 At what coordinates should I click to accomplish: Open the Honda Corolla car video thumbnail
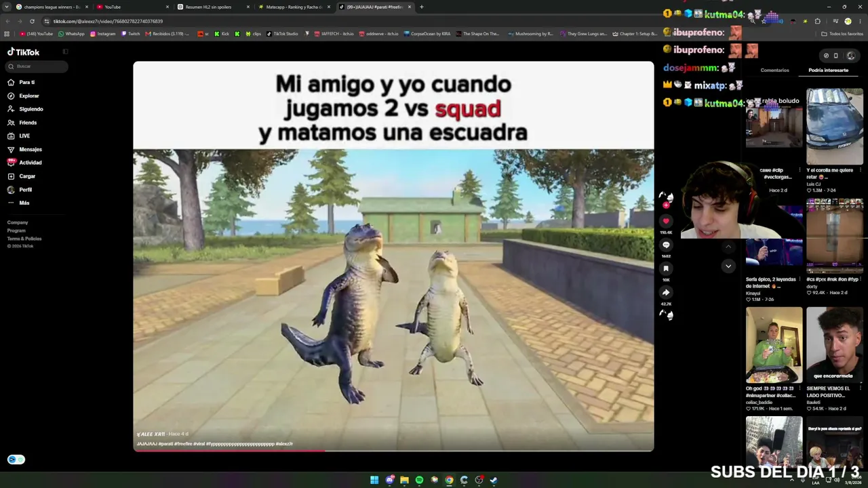tap(835, 126)
